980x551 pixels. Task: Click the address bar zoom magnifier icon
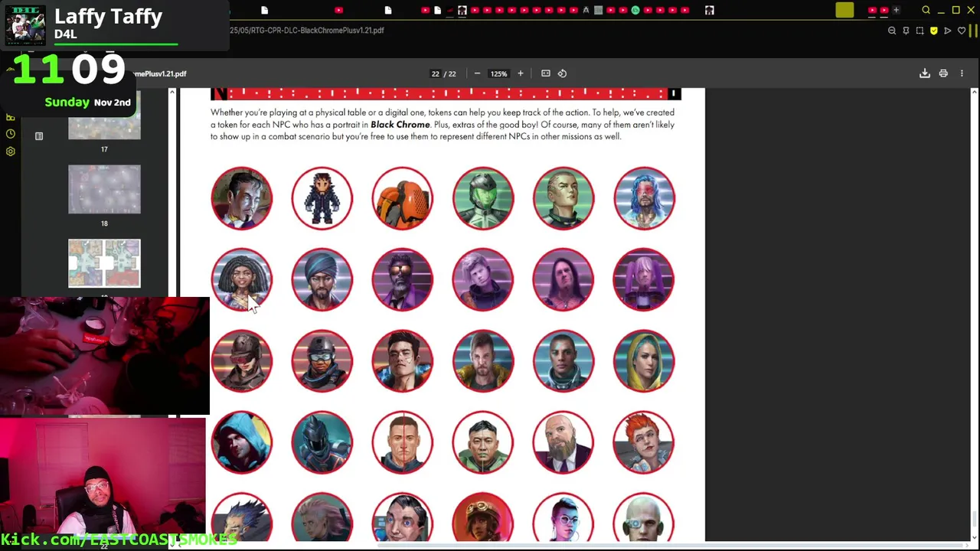892,31
